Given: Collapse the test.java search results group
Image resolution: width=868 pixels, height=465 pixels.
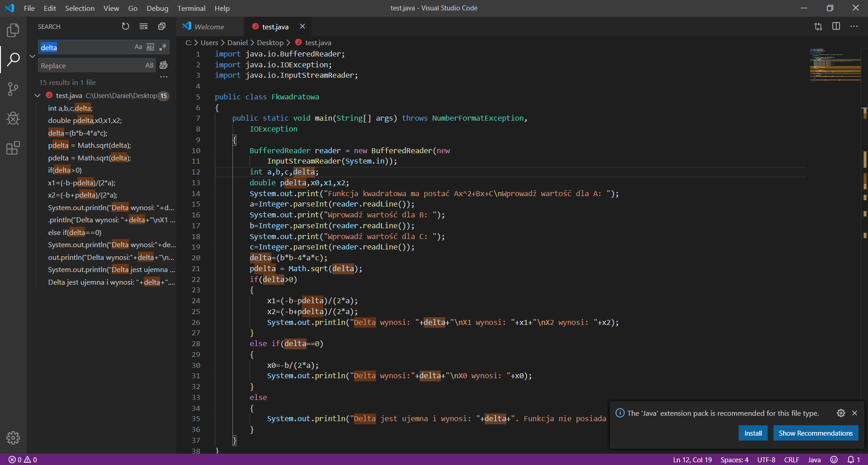Looking at the screenshot, I should point(38,96).
